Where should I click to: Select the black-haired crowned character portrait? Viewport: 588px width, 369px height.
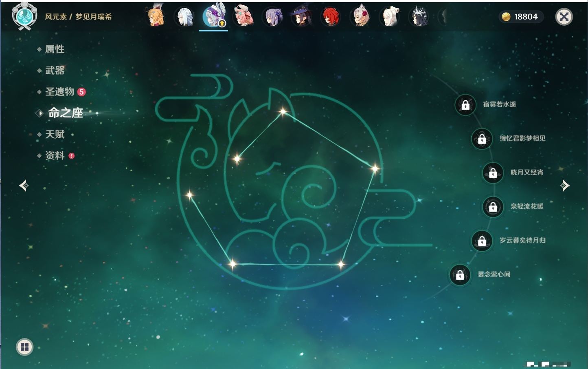click(x=419, y=17)
